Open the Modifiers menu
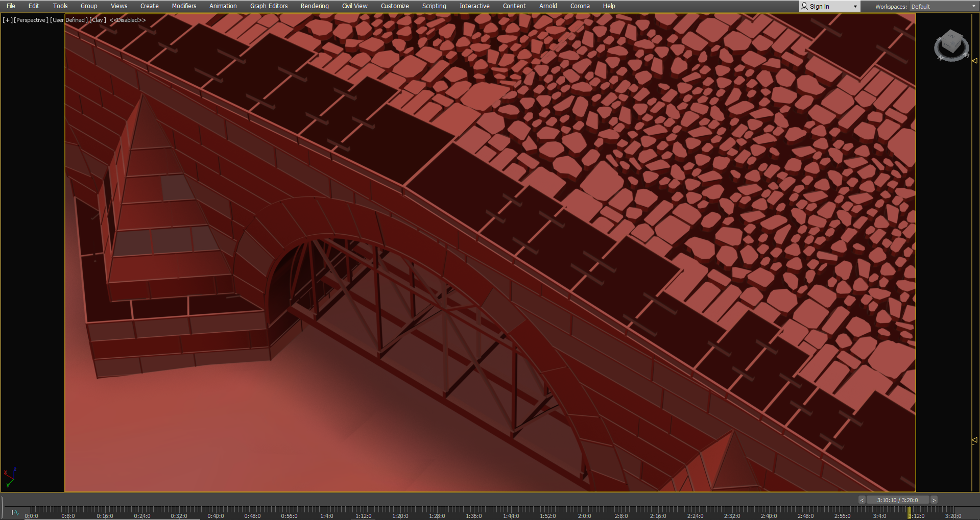The height and width of the screenshot is (520, 980). tap(184, 6)
